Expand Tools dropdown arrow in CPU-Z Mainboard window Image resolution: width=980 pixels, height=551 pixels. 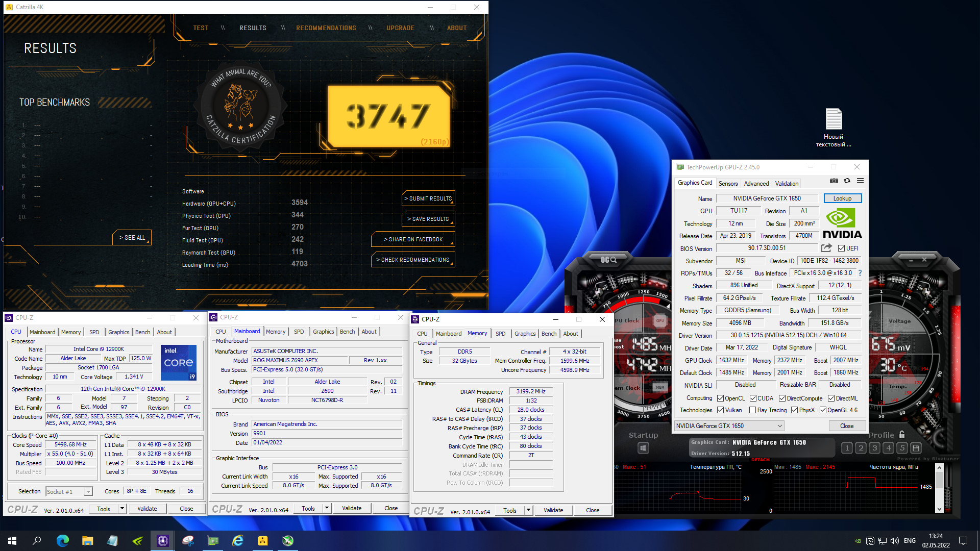[x=327, y=508]
